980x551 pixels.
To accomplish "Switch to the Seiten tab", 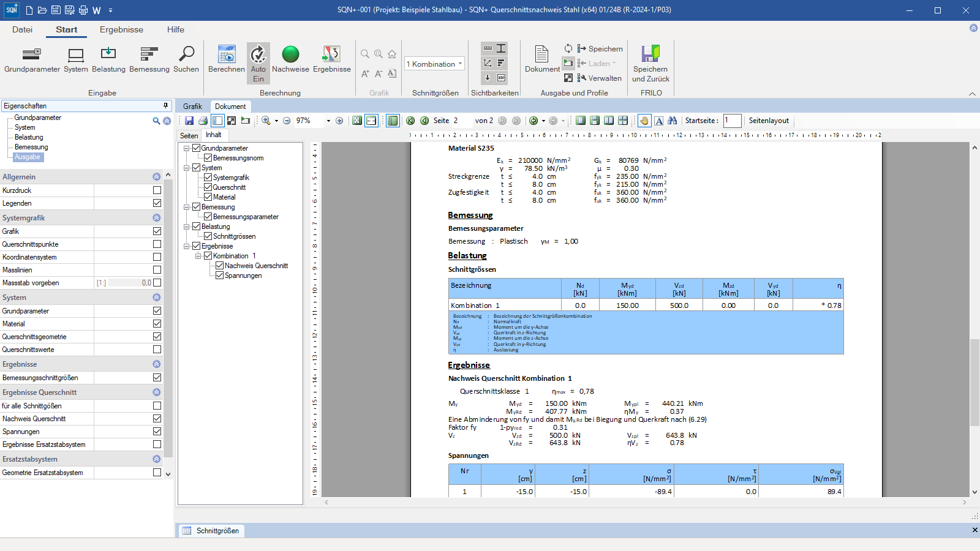I will pos(189,136).
